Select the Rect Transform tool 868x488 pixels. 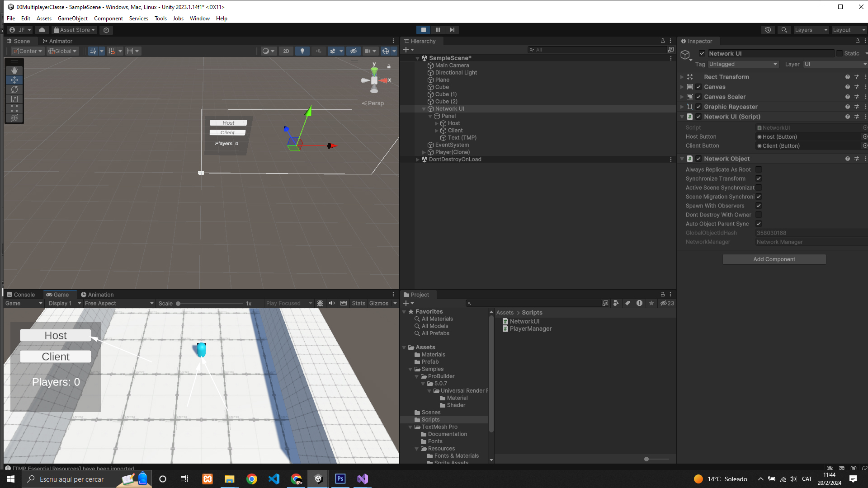click(x=14, y=108)
